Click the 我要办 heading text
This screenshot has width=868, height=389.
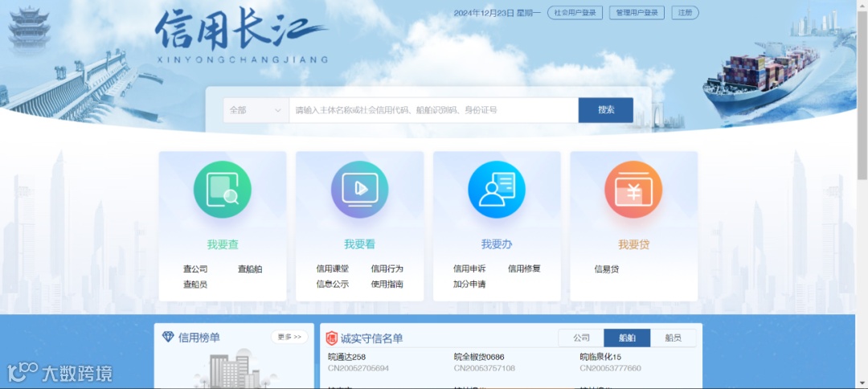coord(497,244)
